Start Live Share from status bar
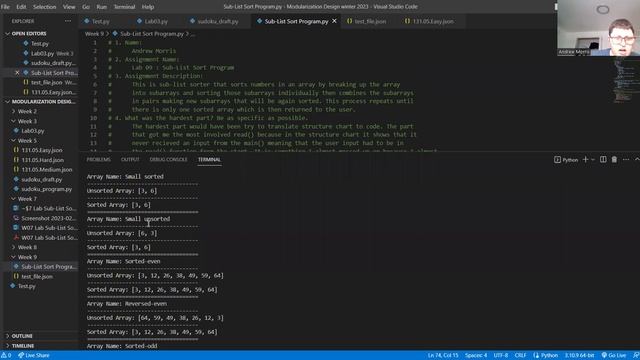 click(33, 356)
